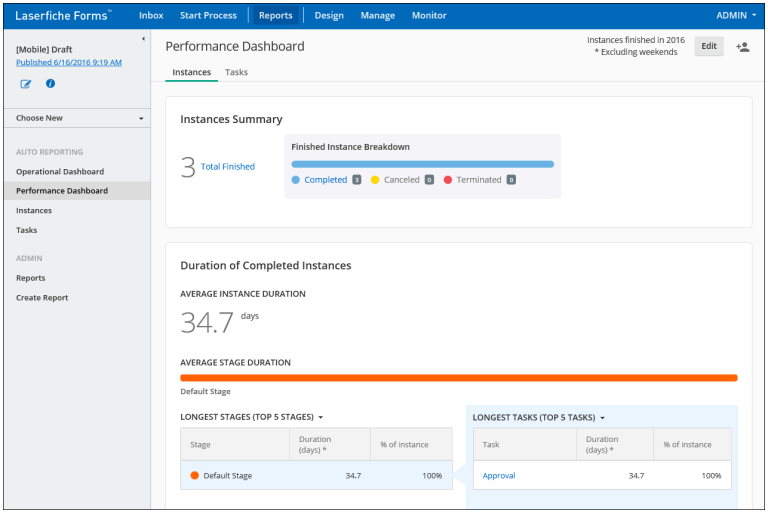Open Operational Dashboard in sidebar

click(60, 172)
